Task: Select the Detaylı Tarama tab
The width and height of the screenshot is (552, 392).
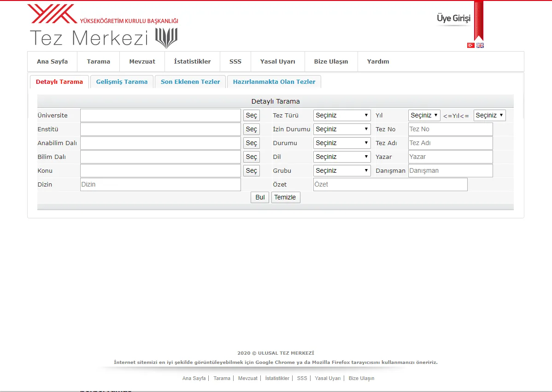Action: [59, 82]
